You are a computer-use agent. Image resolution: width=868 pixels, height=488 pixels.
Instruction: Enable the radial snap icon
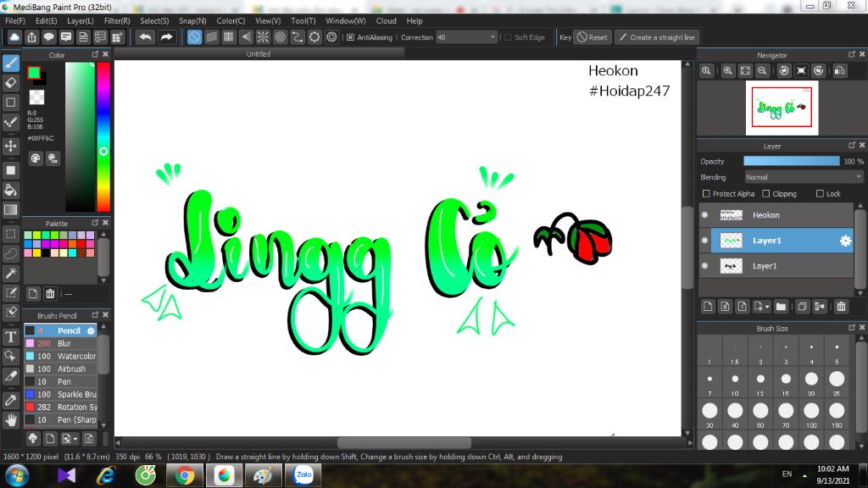pos(263,37)
